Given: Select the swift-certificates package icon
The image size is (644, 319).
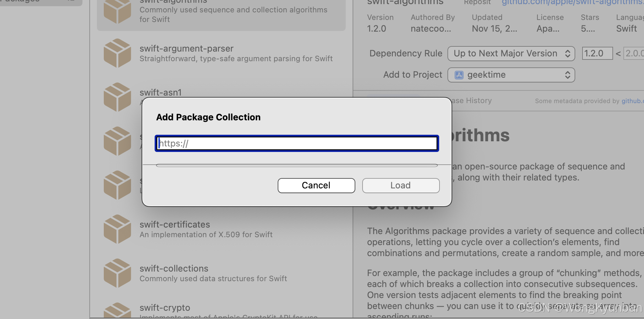Looking at the screenshot, I should coord(118,229).
